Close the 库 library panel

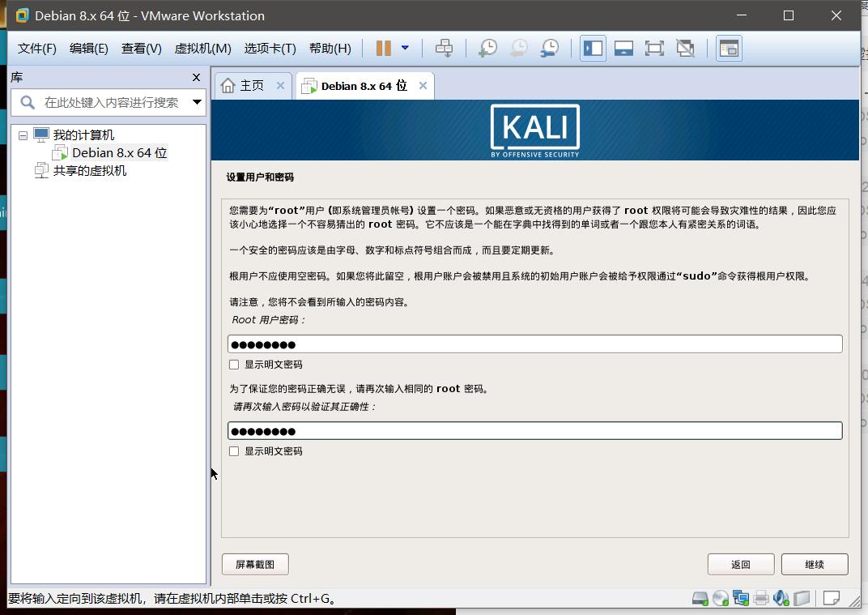click(196, 78)
